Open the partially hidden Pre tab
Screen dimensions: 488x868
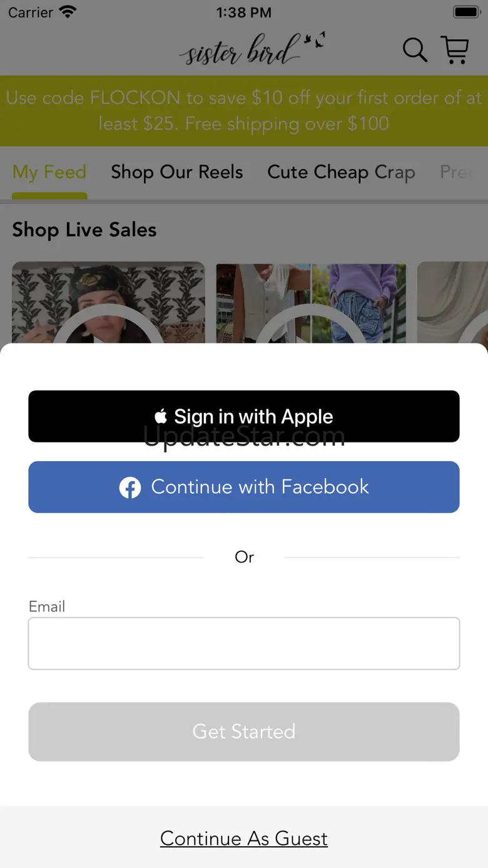click(457, 172)
